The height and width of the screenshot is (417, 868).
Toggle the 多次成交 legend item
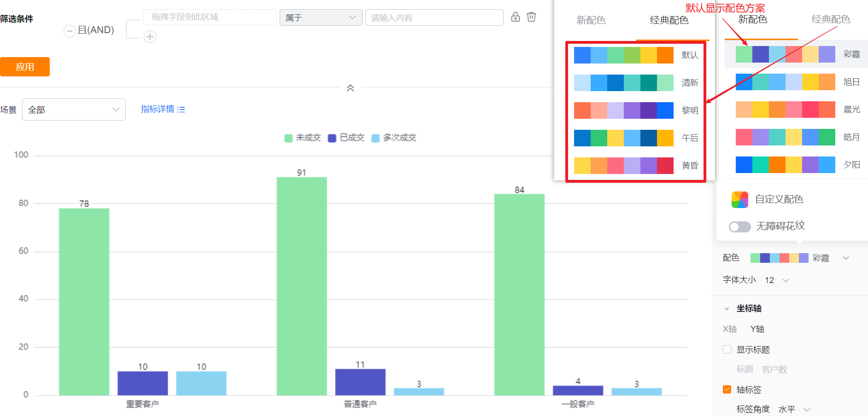coord(394,138)
